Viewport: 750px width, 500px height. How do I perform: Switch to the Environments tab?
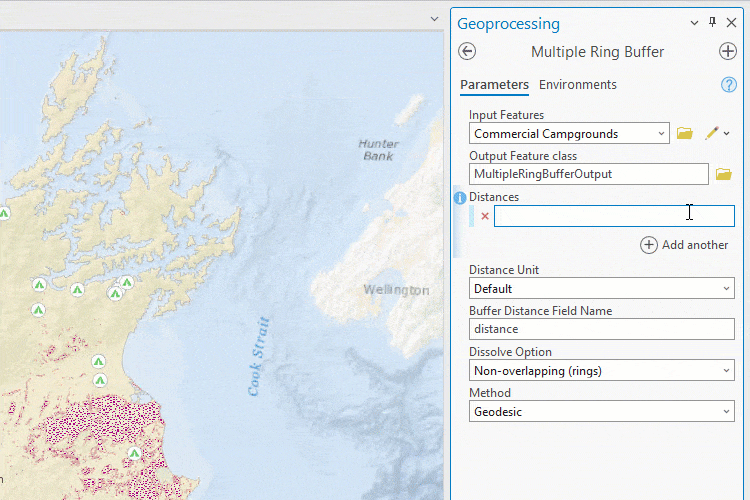(578, 85)
